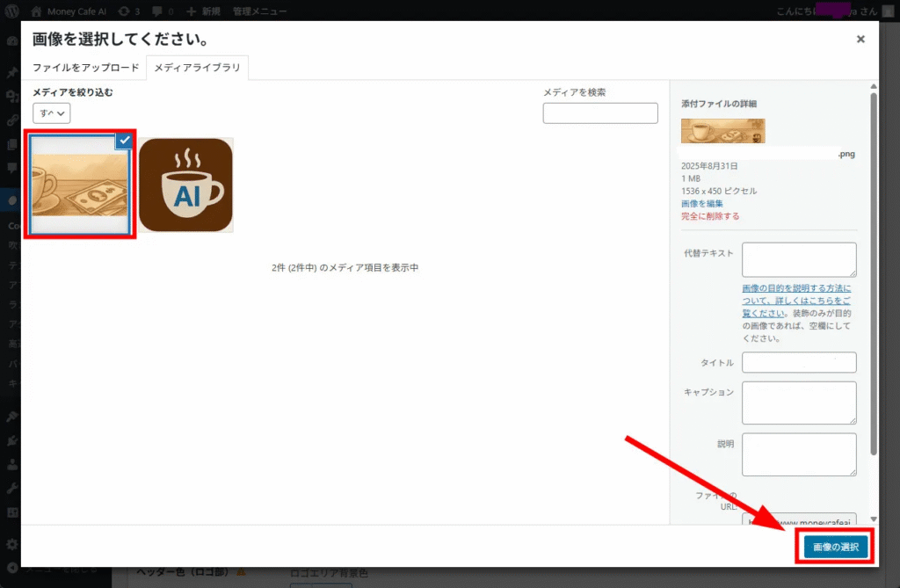Focus the 説明 text area

coord(799,454)
